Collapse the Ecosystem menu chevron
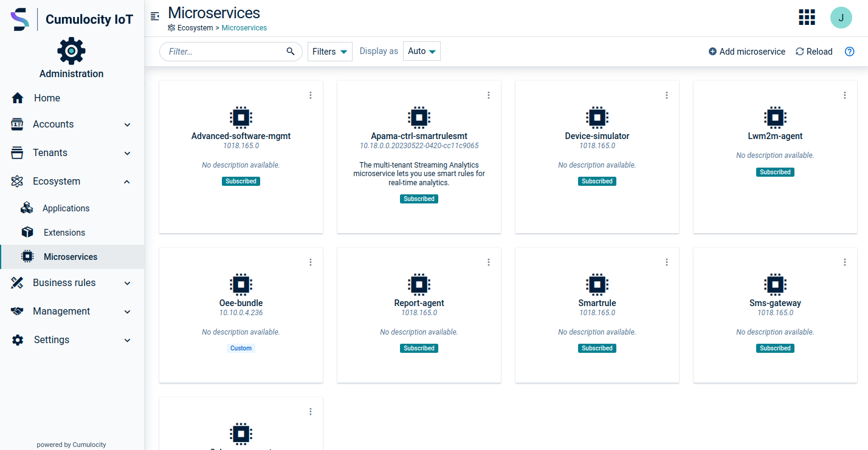This screenshot has width=868, height=450. [x=128, y=182]
